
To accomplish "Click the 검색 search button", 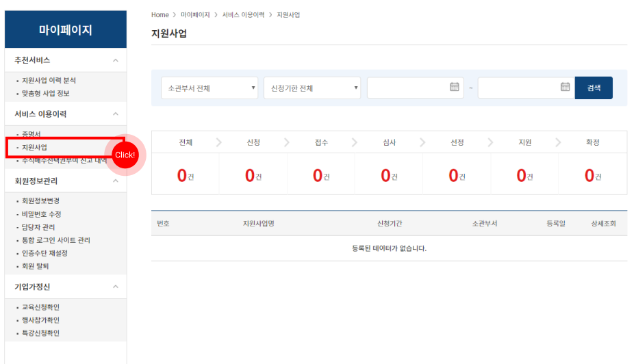I will coord(594,88).
